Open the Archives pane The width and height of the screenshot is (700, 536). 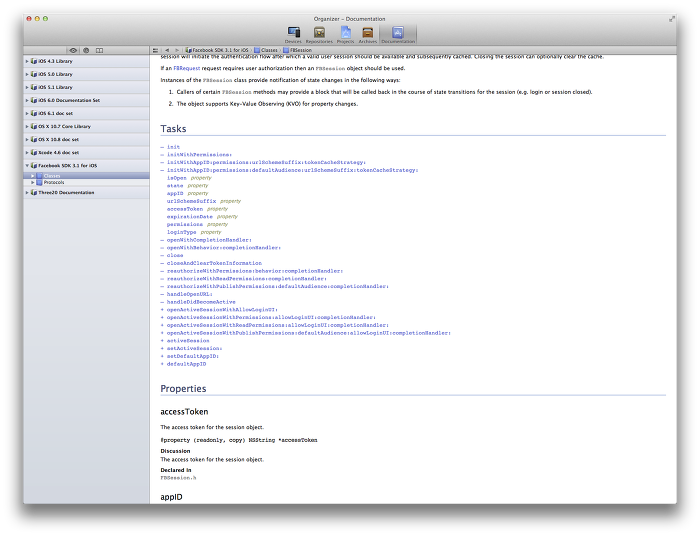367,34
